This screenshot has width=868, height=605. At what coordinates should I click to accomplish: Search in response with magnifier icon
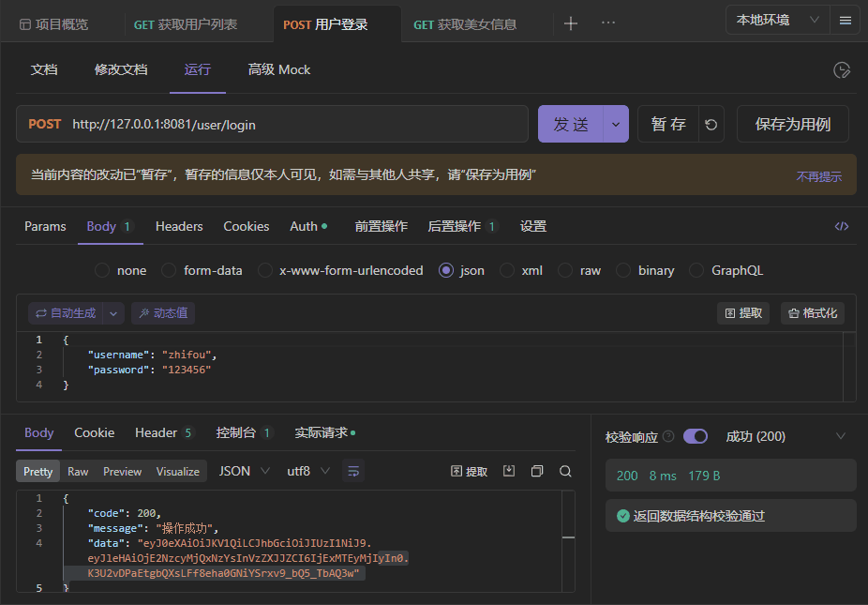coord(565,471)
